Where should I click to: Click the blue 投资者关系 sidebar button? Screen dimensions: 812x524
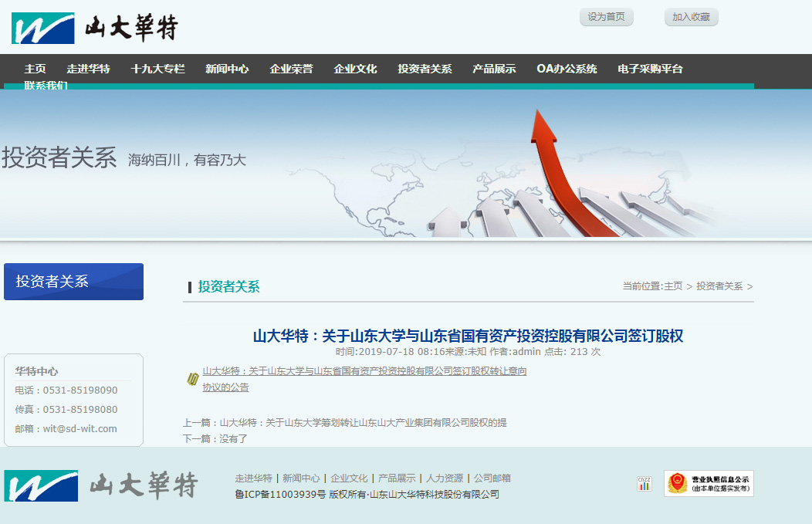[73, 282]
